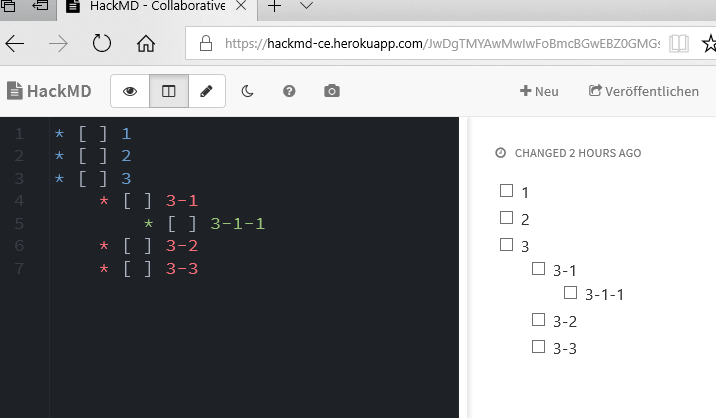The height and width of the screenshot is (418, 716).
Task: Click the clock icon beside changed time
Action: pos(500,153)
